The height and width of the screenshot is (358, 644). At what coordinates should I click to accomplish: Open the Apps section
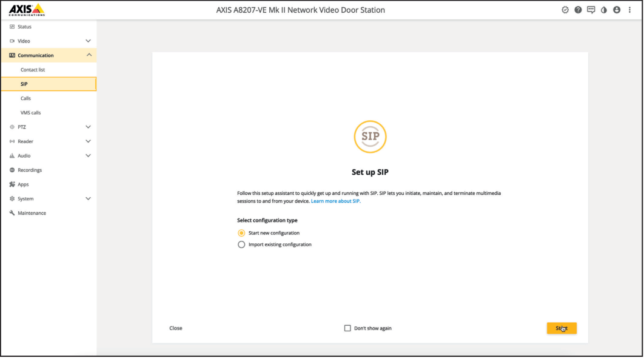point(23,184)
